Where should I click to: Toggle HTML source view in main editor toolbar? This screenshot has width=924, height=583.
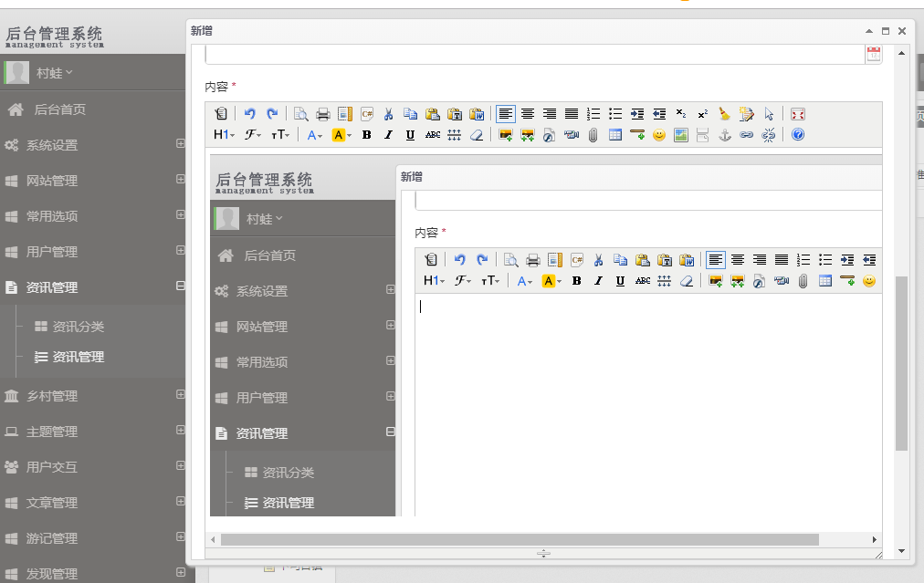click(x=221, y=114)
